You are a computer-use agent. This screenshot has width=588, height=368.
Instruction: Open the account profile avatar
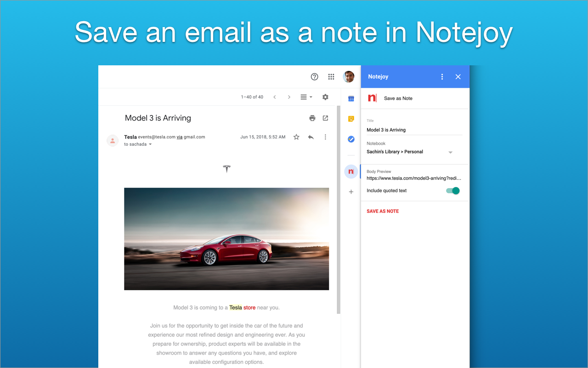click(x=349, y=77)
